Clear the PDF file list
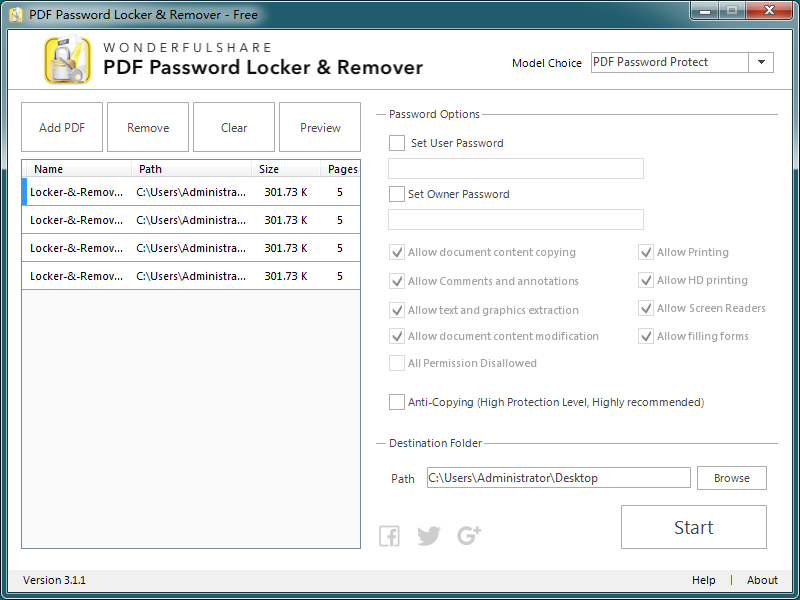 coord(233,127)
